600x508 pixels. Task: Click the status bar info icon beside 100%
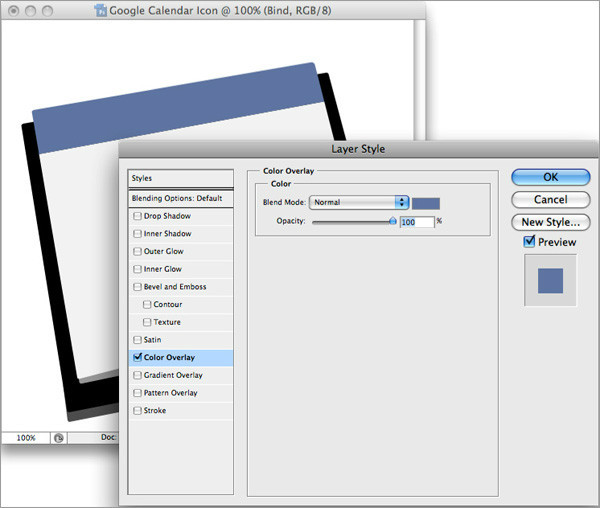(59, 437)
